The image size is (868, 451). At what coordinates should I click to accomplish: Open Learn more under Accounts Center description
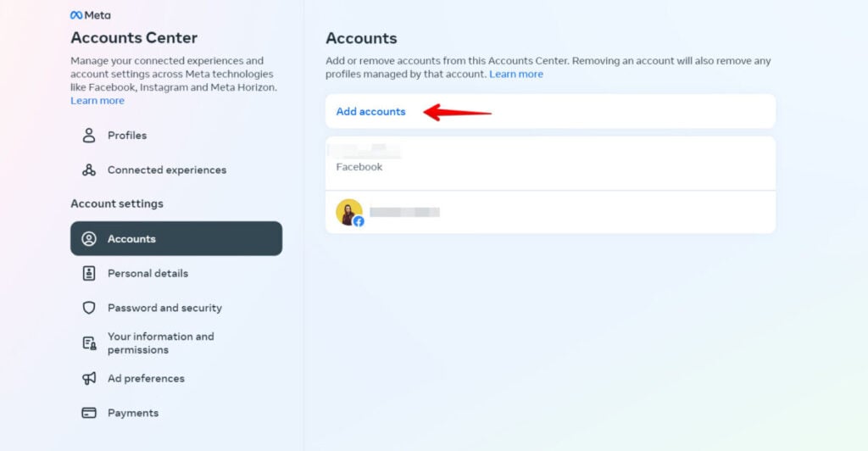coord(97,101)
